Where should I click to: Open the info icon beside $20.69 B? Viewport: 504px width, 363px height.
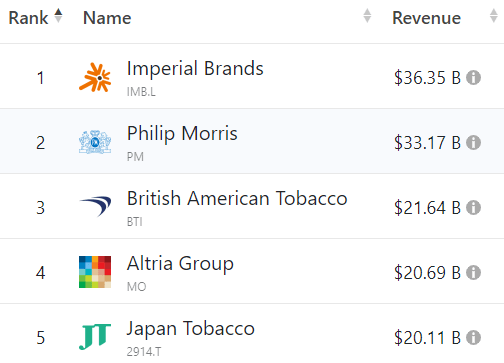[x=473, y=273]
